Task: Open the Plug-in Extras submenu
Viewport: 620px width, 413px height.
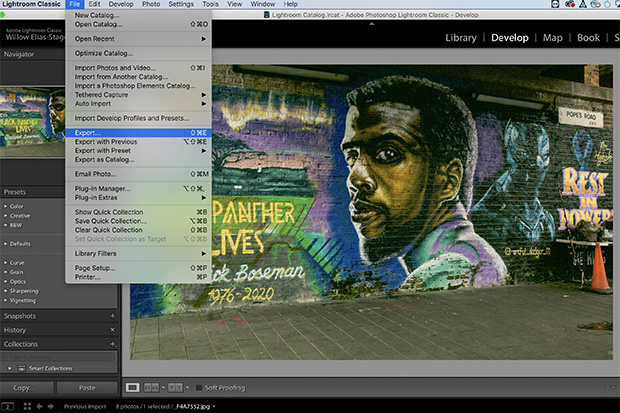Action: [138, 197]
